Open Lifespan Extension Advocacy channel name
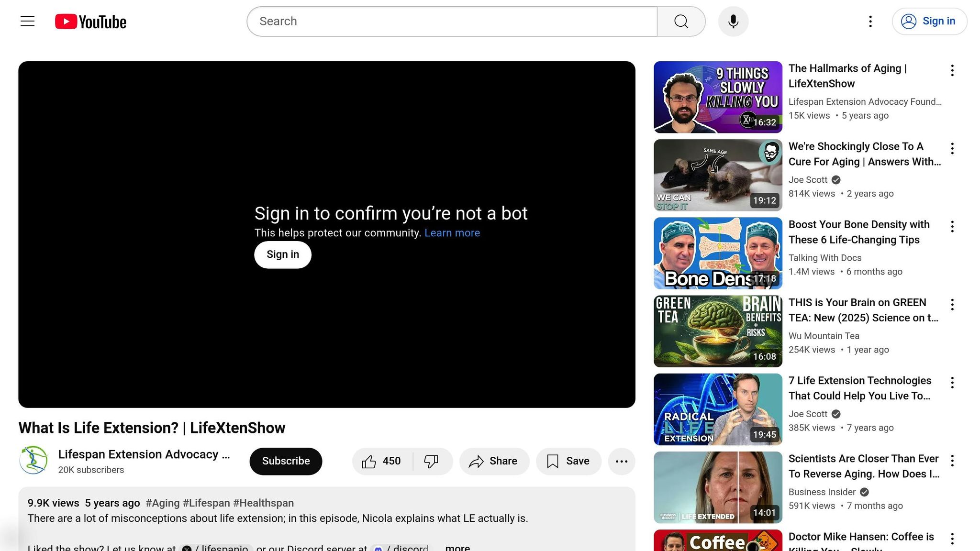Screen dimensions: 980x551 tap(144, 454)
